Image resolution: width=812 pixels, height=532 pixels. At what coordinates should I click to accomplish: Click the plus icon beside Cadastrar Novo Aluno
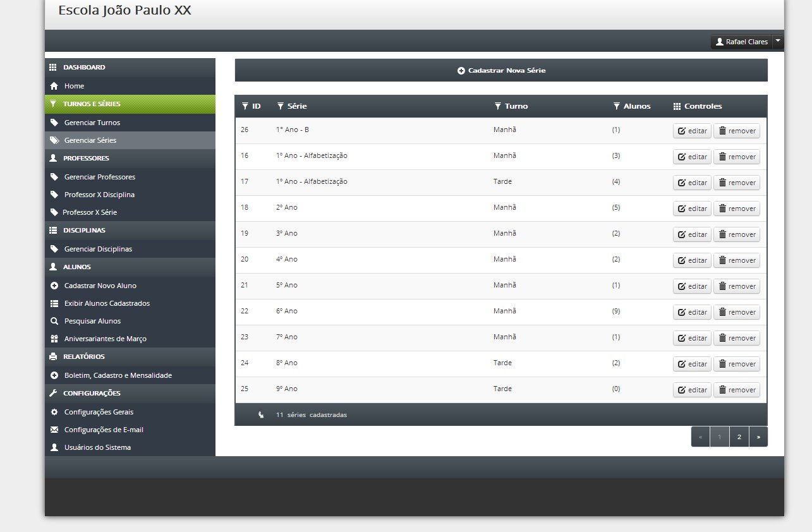click(x=54, y=286)
